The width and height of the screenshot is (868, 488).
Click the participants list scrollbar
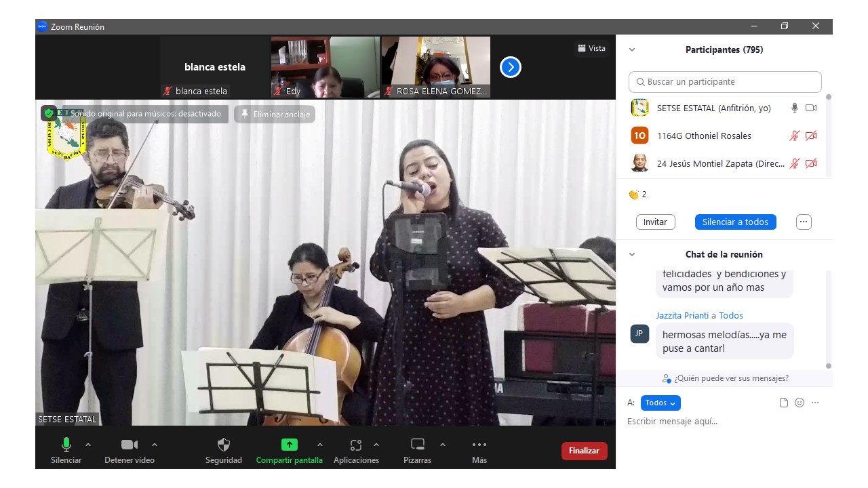pyautogui.click(x=828, y=136)
